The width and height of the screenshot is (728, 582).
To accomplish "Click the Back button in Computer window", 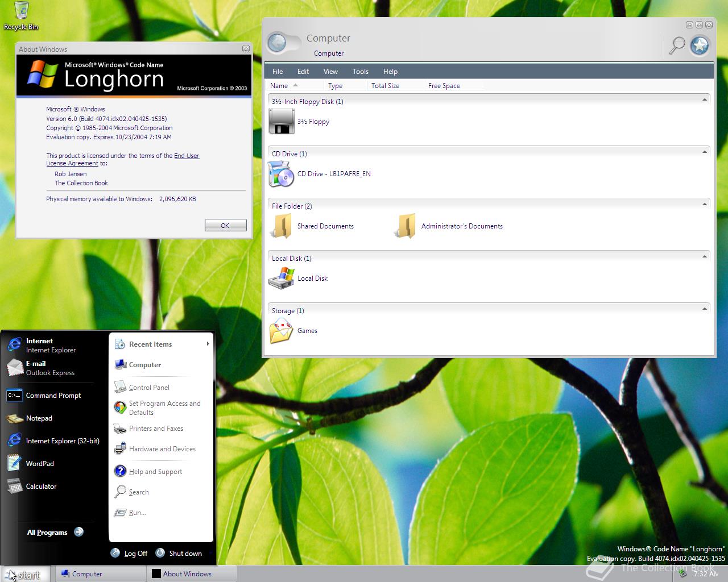I will coord(277,43).
